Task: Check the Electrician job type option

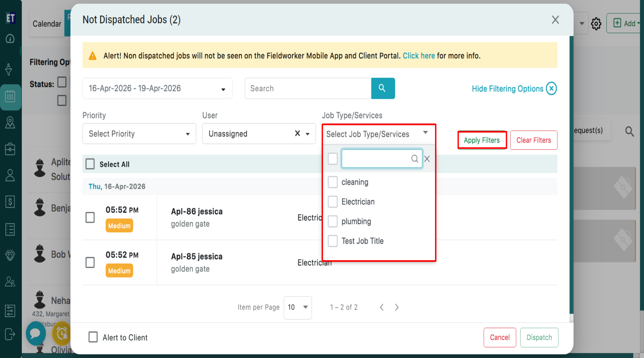Action: pos(333,202)
